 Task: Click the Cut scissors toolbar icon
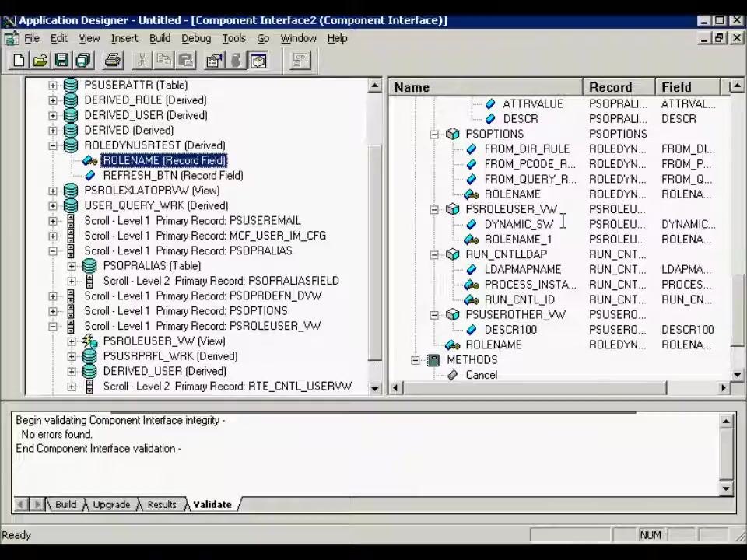pos(142,61)
